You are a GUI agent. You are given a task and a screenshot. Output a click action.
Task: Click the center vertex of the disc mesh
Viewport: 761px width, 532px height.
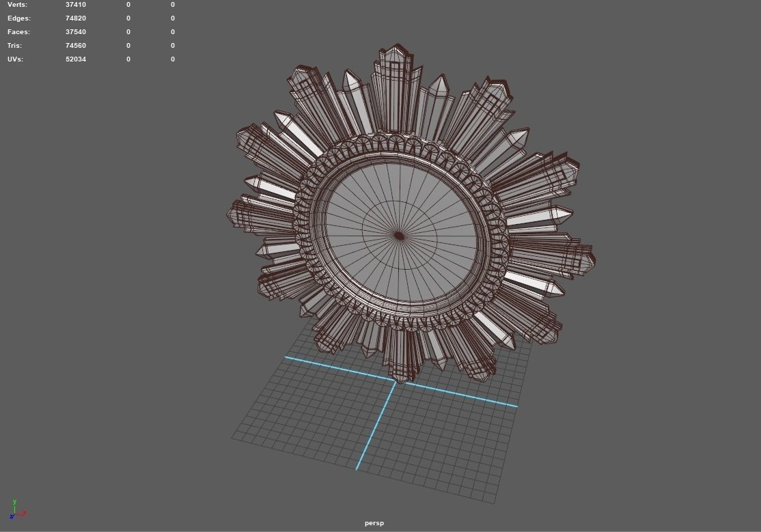click(399, 236)
